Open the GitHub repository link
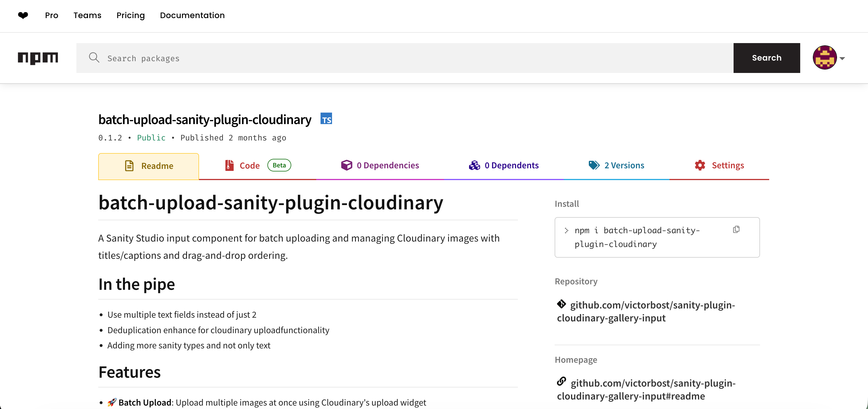Screen dimensions: 868x409 [646, 311]
